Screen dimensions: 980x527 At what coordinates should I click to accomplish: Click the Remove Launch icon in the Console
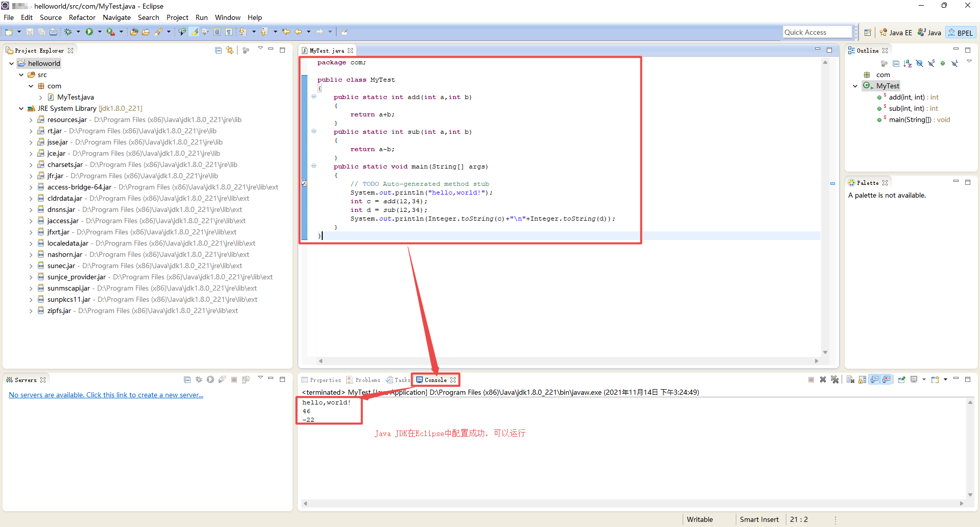[823, 379]
